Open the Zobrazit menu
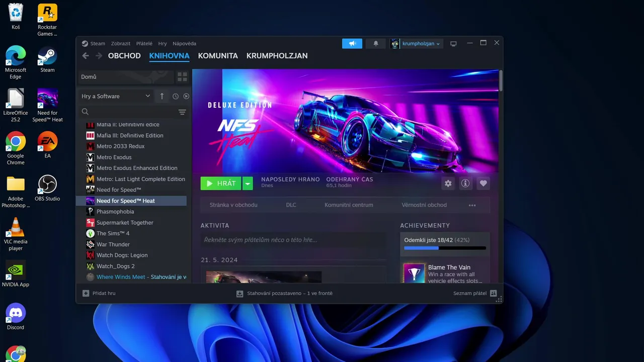 click(121, 44)
